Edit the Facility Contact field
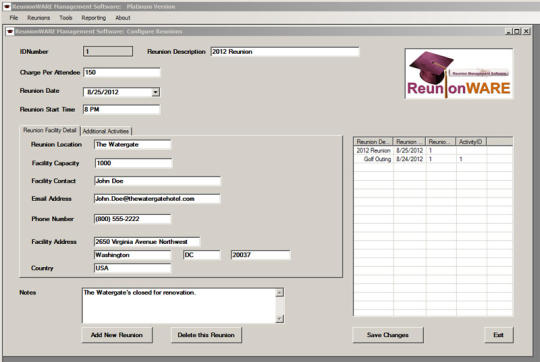The height and width of the screenshot is (362, 540). coord(157,181)
